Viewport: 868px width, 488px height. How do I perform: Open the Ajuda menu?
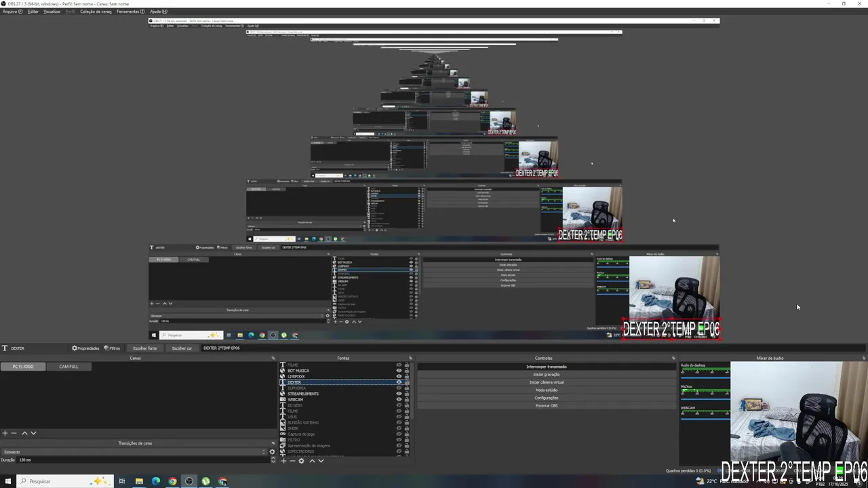158,12
